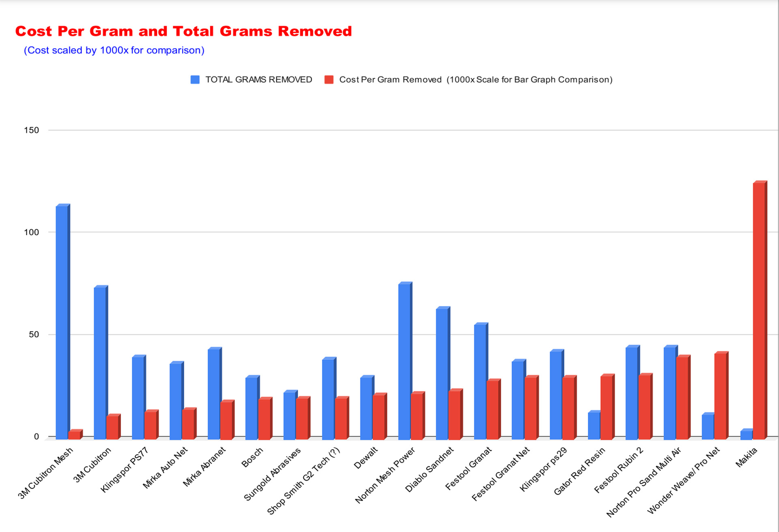
Task: Select the blue bar for Festool Granat
Action: click(x=482, y=381)
